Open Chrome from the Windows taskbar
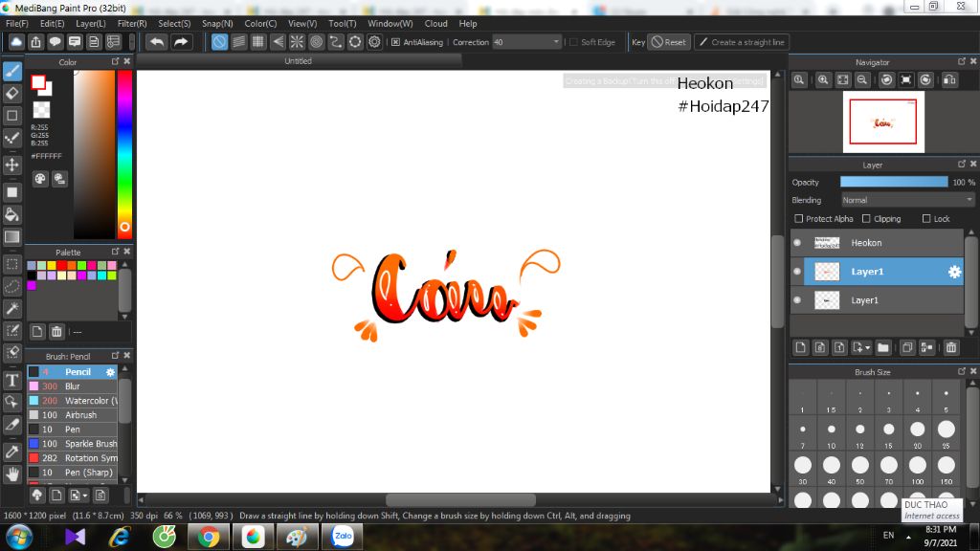 pos(209,537)
